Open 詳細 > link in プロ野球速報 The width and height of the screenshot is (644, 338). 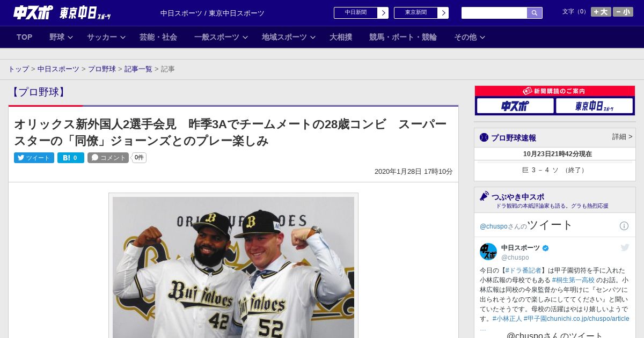point(622,137)
